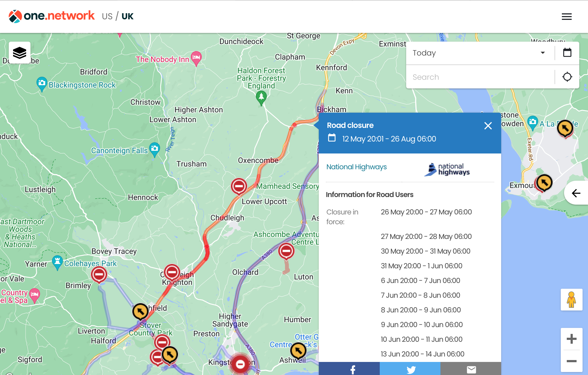Image resolution: width=588 pixels, height=375 pixels.
Task: Focus the Search input field
Action: 480,77
